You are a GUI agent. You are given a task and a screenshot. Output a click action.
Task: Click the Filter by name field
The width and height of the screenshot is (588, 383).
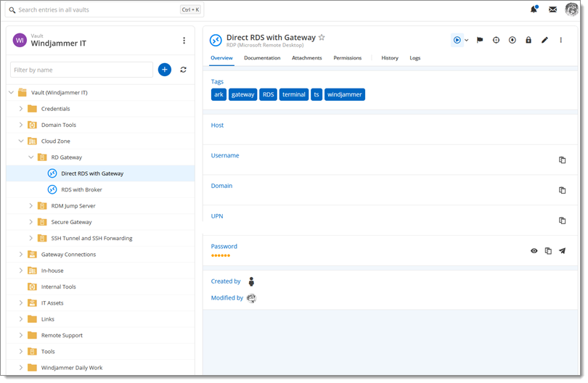coord(81,70)
